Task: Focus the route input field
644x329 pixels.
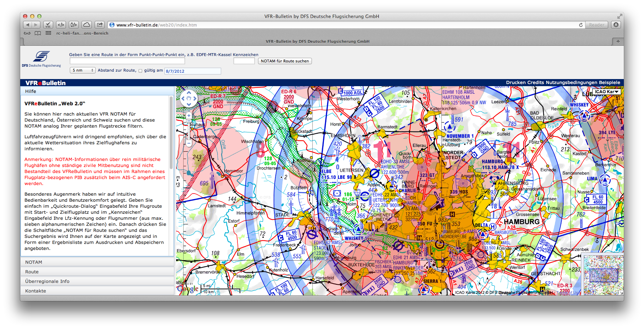Action: point(127,61)
